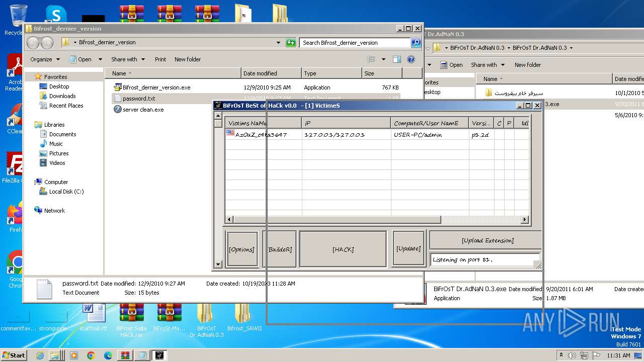Click the network icon in system tray
The height and width of the screenshot is (362, 644).
pos(585,355)
